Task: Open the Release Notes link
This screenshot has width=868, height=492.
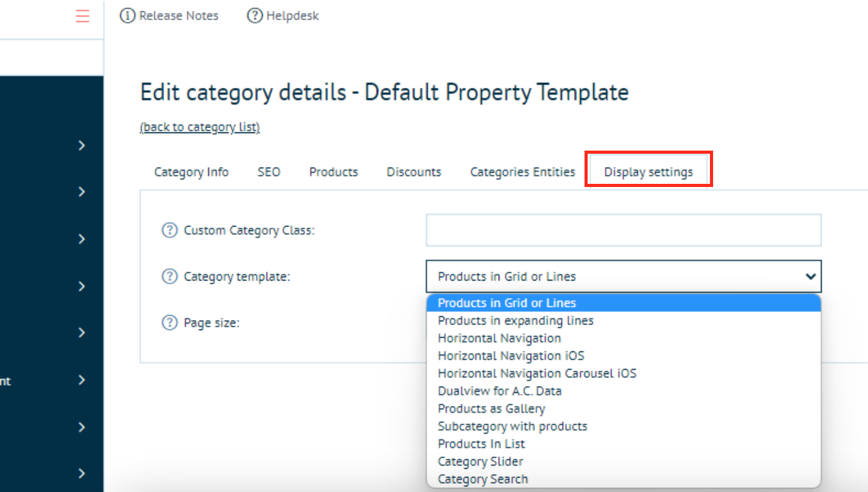Action: 178,16
